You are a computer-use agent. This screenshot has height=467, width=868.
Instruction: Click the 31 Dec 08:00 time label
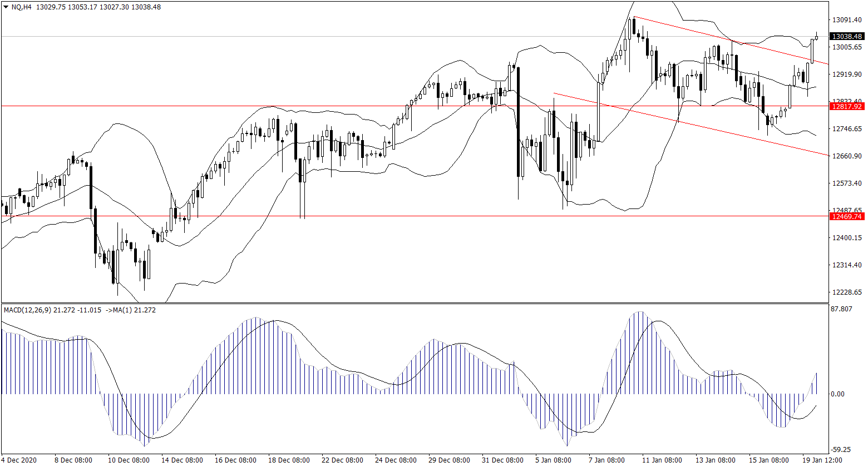(503, 460)
